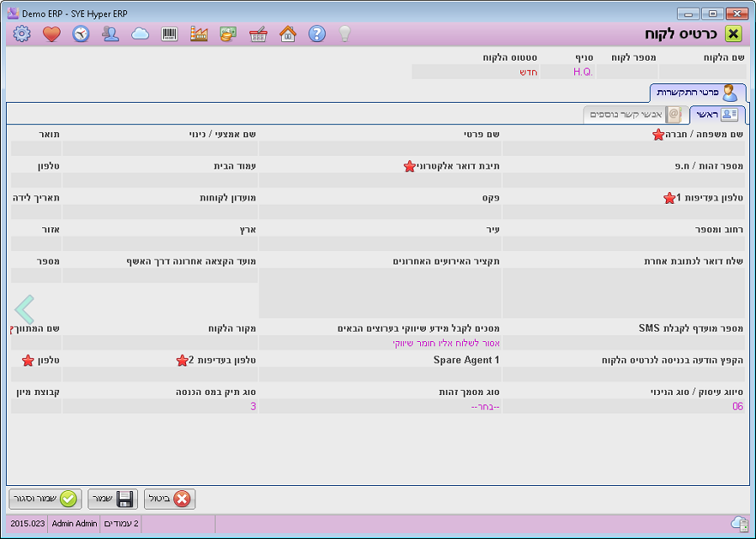Open the ארץ country field

click(160, 243)
